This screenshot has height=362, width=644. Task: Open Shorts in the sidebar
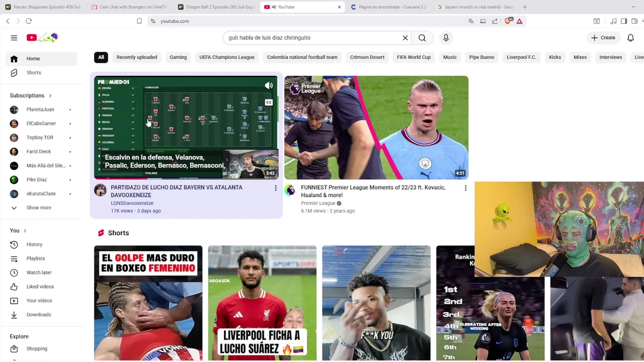click(x=42, y=73)
